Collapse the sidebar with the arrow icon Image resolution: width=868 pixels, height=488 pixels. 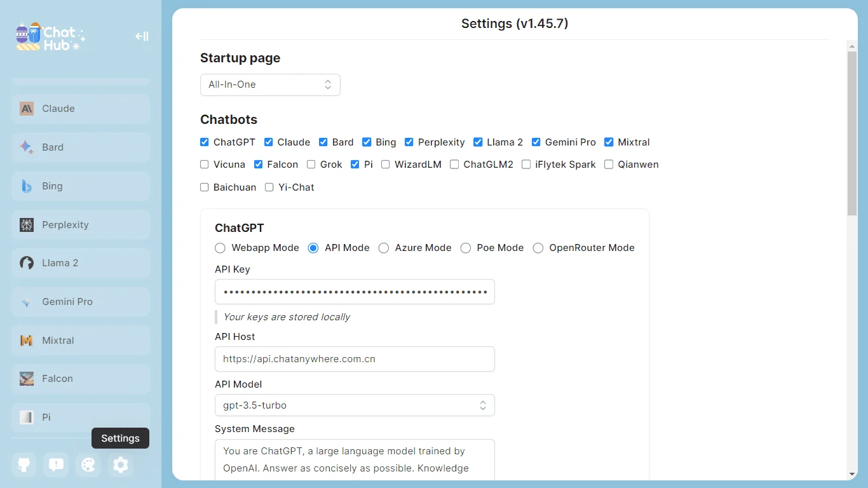coord(142,36)
